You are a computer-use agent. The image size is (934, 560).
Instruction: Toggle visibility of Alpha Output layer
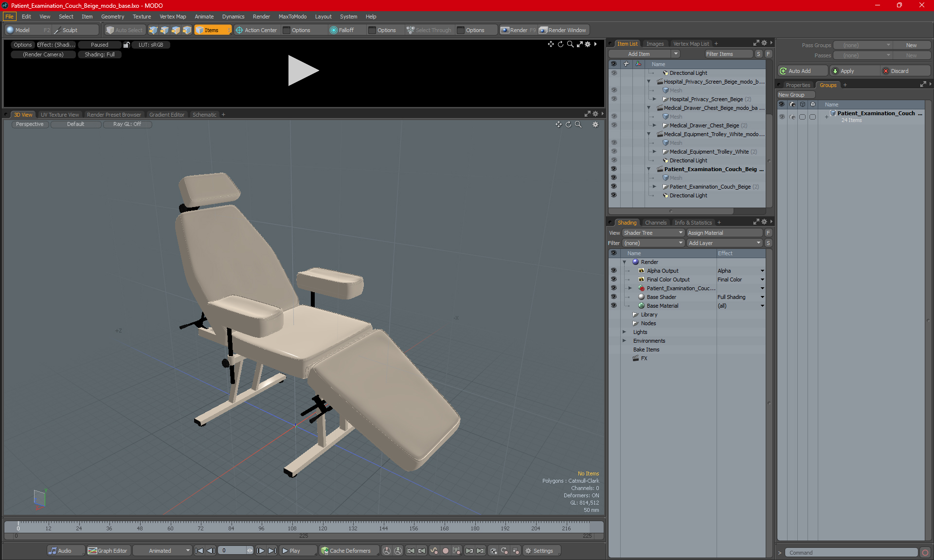(x=613, y=271)
